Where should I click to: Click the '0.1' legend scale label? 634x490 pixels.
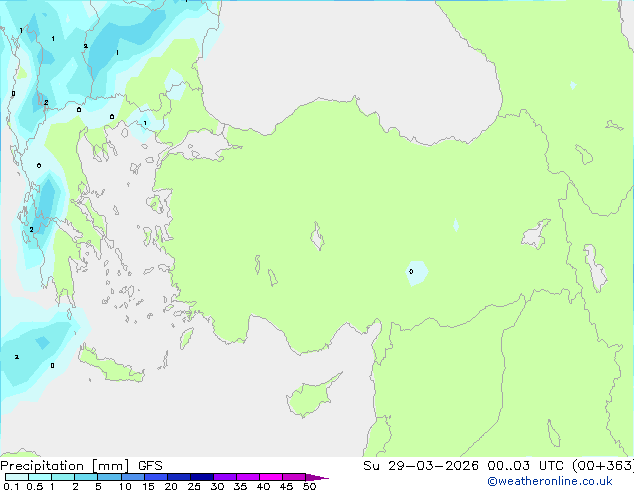[x=11, y=486]
